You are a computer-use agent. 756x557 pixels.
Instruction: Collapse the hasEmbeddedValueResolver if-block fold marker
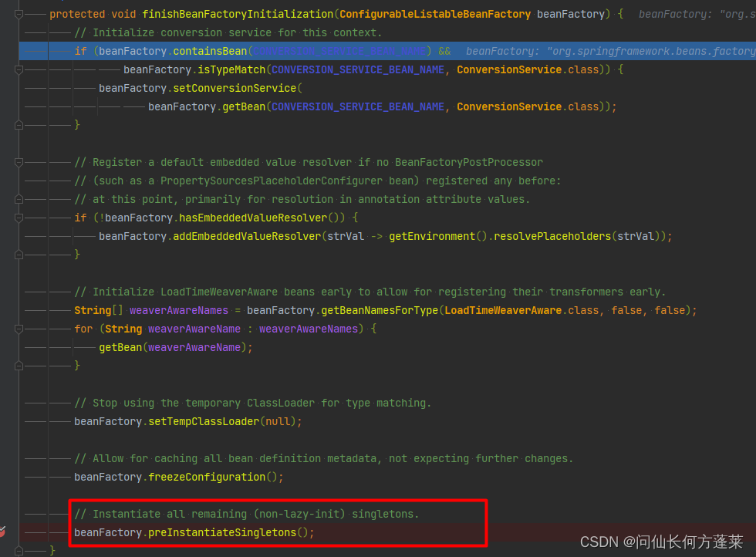[x=19, y=218]
